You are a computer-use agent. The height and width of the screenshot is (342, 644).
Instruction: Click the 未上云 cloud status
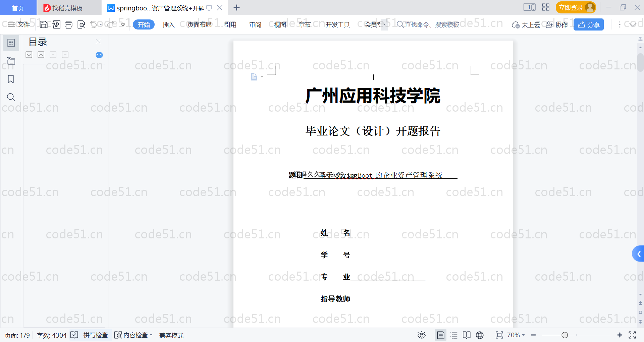point(526,25)
